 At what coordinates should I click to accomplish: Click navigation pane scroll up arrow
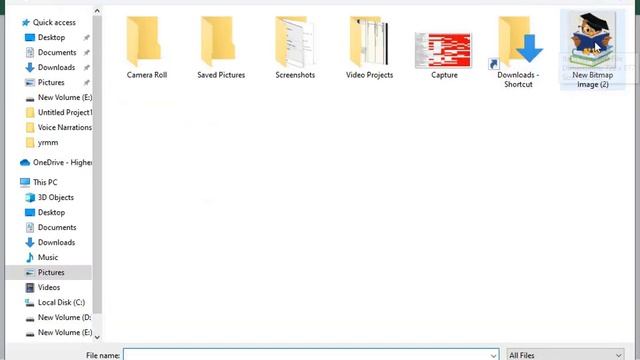[x=97, y=11]
